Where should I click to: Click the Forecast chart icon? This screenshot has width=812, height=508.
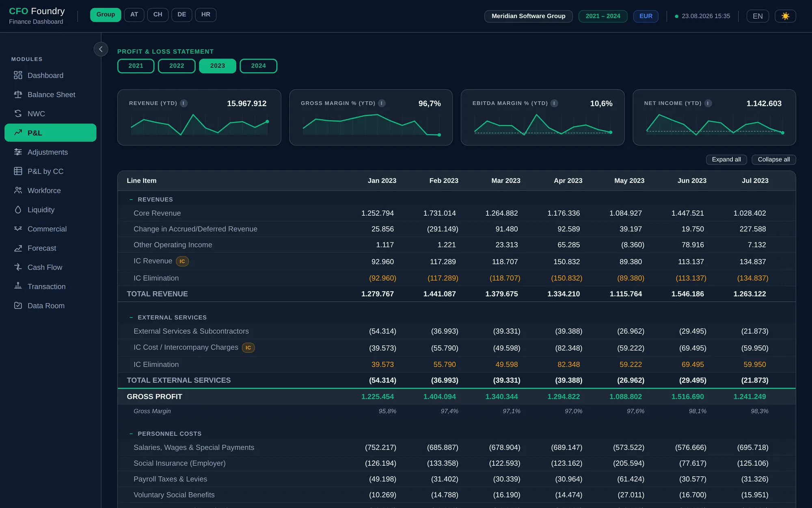(18, 248)
